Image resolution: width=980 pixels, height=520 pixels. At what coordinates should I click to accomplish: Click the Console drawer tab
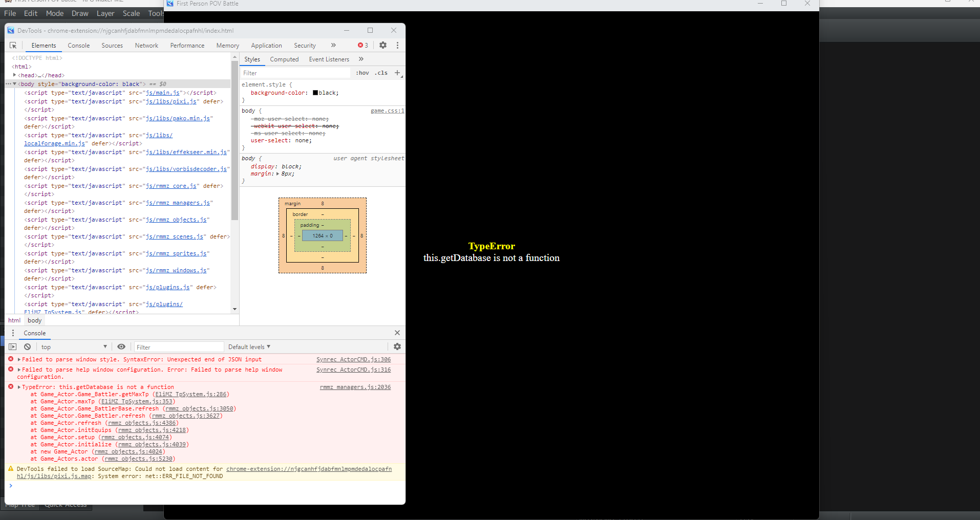34,333
